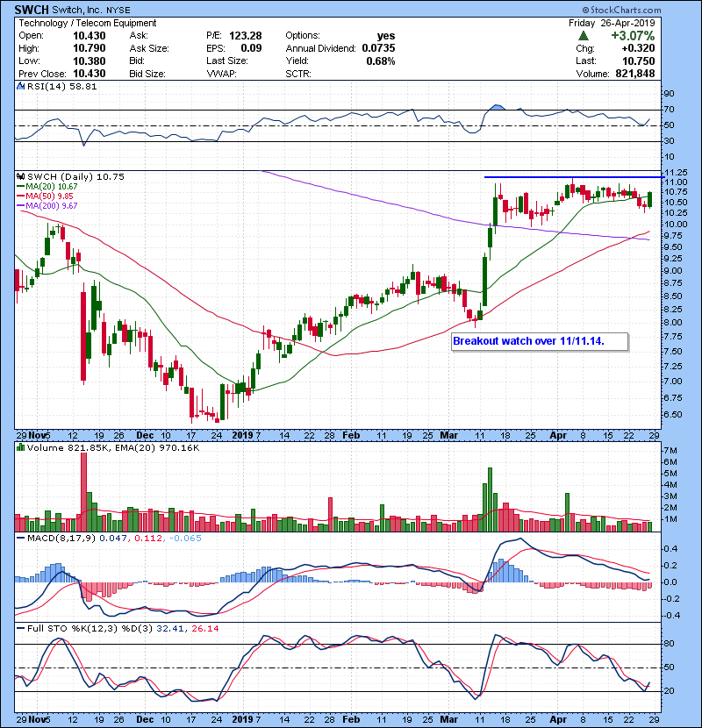Click the High price value 10.790

tap(90, 48)
